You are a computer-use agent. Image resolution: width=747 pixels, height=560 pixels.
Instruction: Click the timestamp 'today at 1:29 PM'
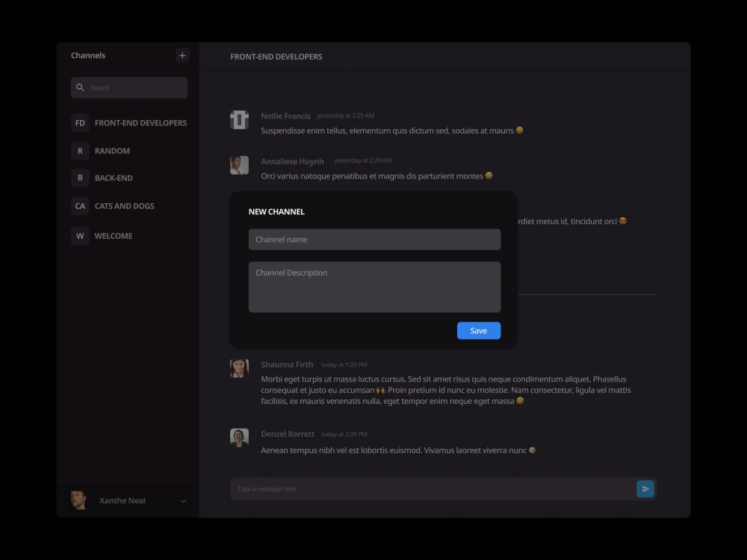(x=344, y=365)
